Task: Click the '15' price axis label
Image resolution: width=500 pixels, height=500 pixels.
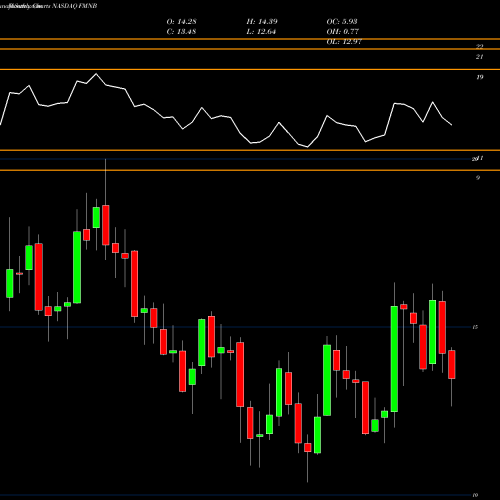Action: (x=475, y=327)
